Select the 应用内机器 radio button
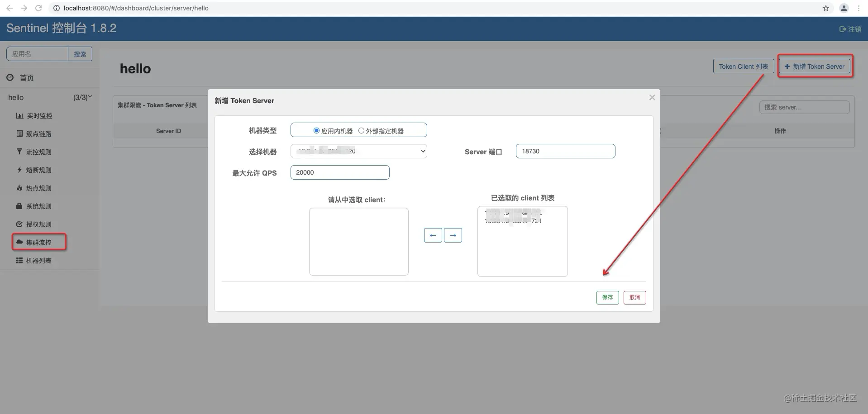 [316, 130]
